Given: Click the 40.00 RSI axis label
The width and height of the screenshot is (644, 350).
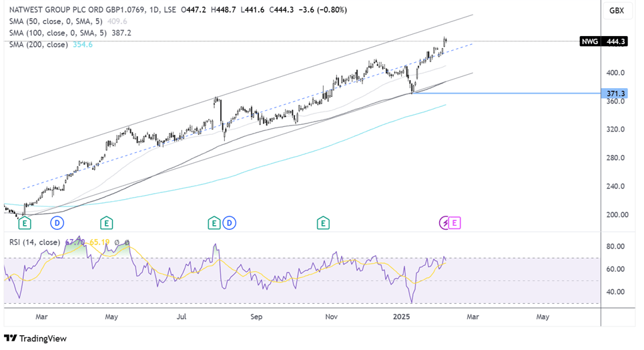Looking at the screenshot, I should point(615,292).
